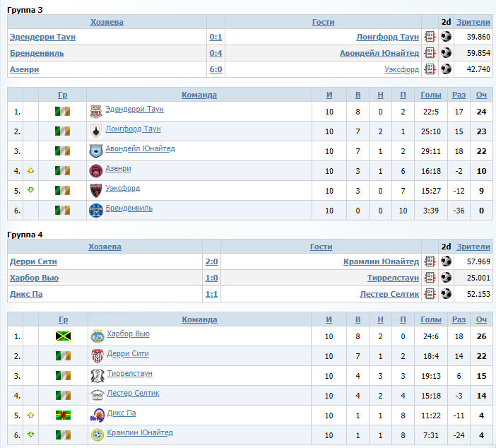Open Крамлин Юнайтед link in Group 4 standings
496x448 pixels.
pyautogui.click(x=140, y=432)
